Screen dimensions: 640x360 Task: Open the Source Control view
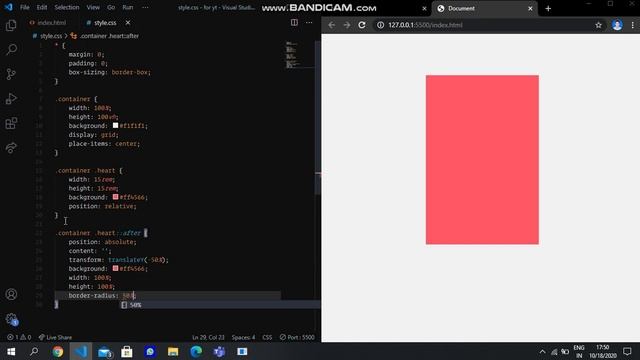point(11,74)
